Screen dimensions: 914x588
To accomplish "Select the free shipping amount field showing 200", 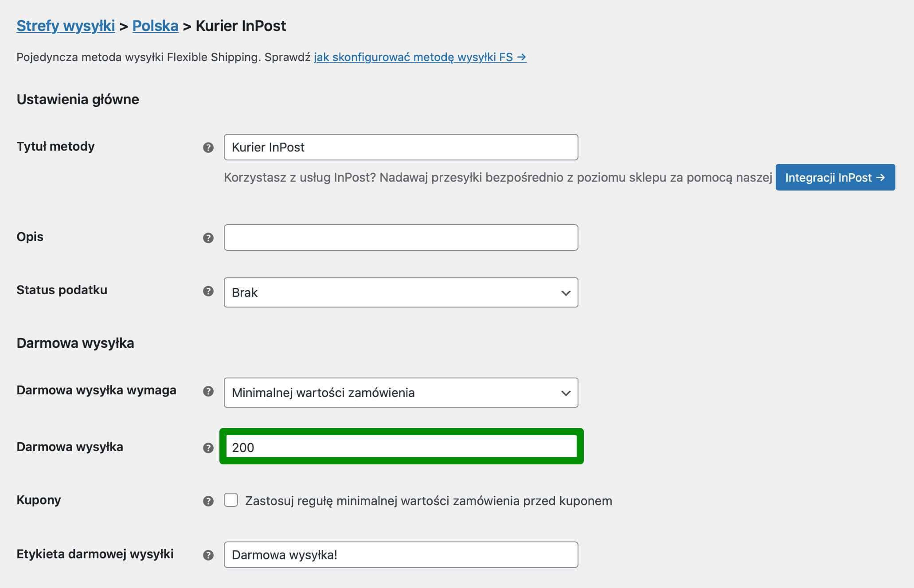I will [401, 447].
